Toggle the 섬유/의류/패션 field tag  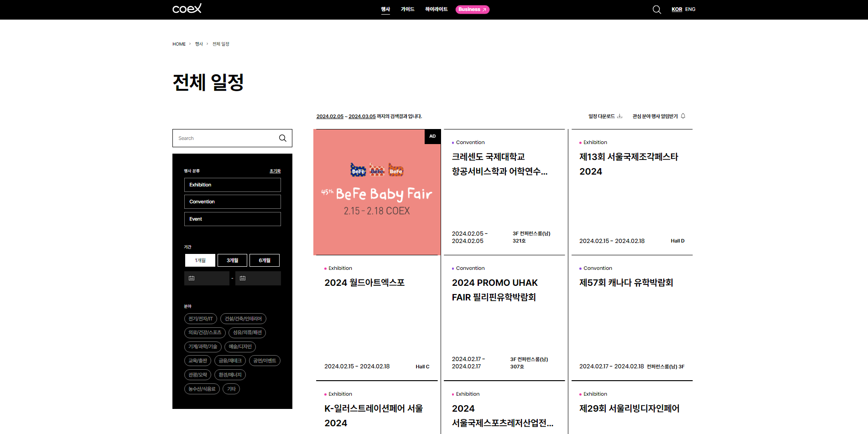247,333
